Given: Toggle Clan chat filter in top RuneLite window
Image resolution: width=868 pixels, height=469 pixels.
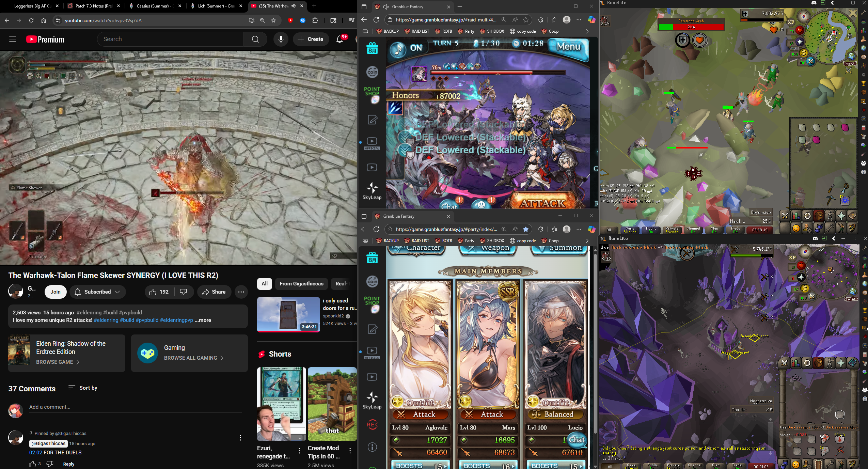Looking at the screenshot, I should coord(714,230).
